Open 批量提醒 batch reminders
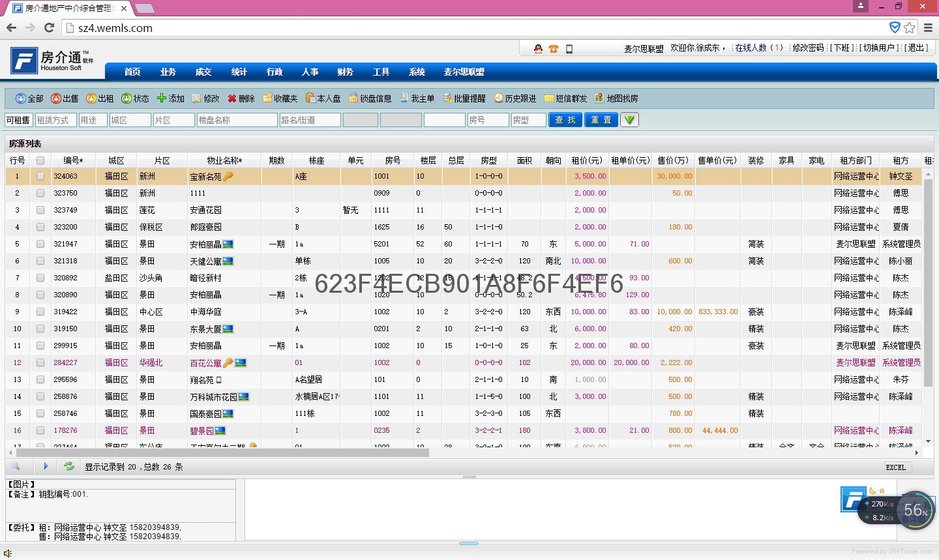This screenshot has width=939, height=560. click(x=464, y=98)
